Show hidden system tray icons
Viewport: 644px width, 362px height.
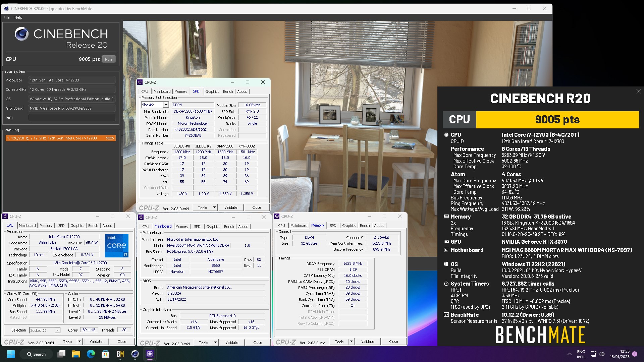569,354
